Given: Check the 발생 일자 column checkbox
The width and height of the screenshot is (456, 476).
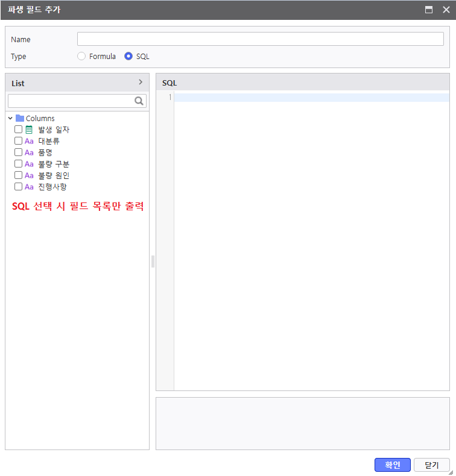Looking at the screenshot, I should [18, 130].
